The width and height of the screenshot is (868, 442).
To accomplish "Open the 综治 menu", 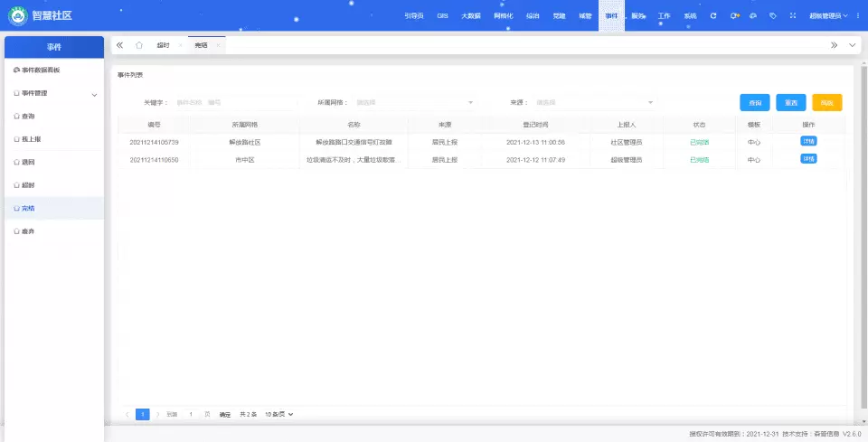I will [533, 16].
